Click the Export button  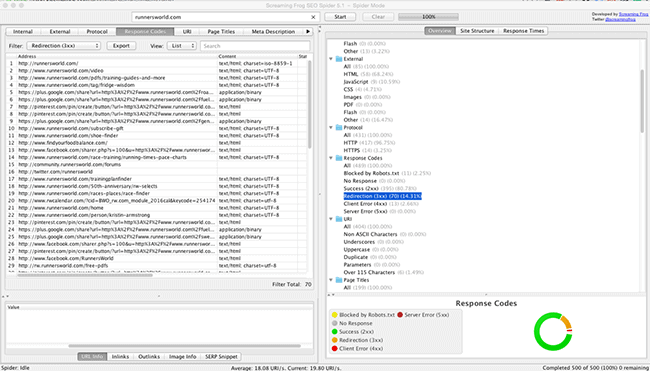(x=121, y=46)
